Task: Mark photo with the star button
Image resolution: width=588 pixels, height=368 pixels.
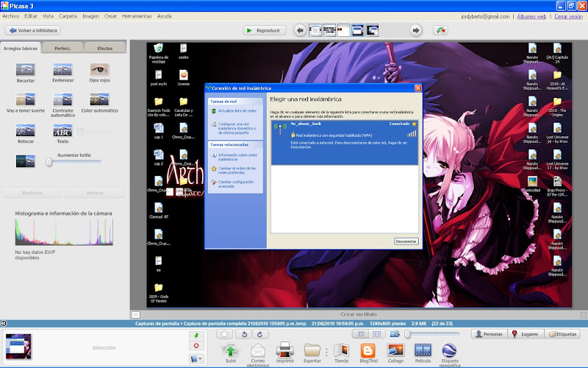Action: click(224, 334)
